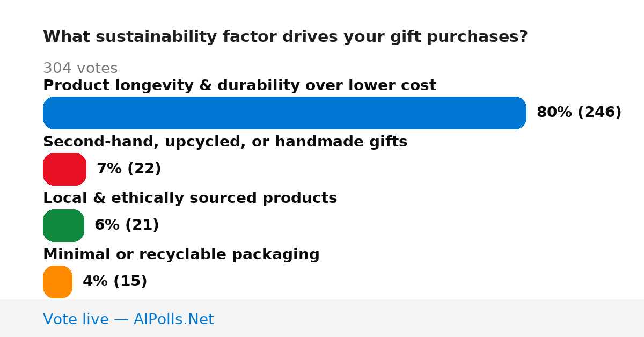Select Local & ethically sourced products label
Viewport: 644px width, 337px height.
(x=190, y=198)
